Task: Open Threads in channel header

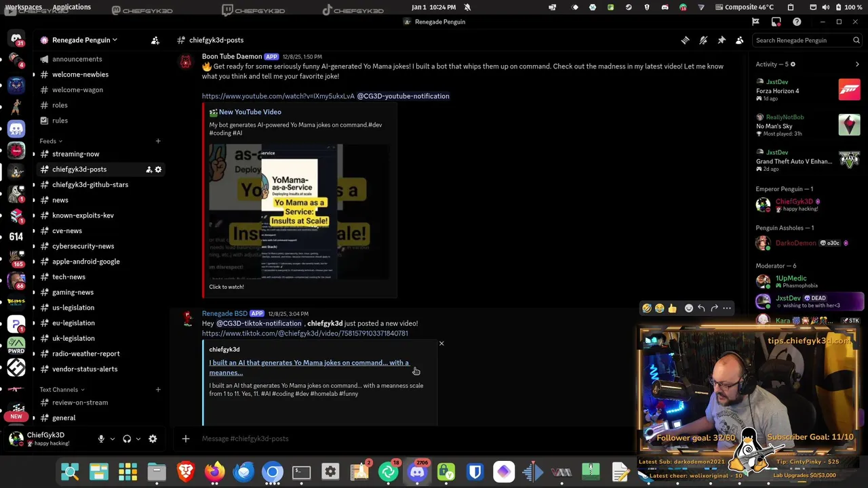Action: click(685, 40)
